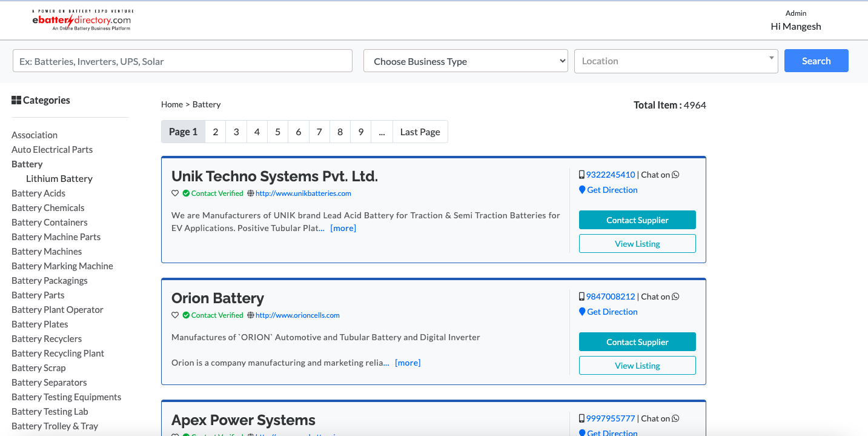This screenshot has width=868, height=436.
Task: Select Association category
Action: click(x=35, y=135)
